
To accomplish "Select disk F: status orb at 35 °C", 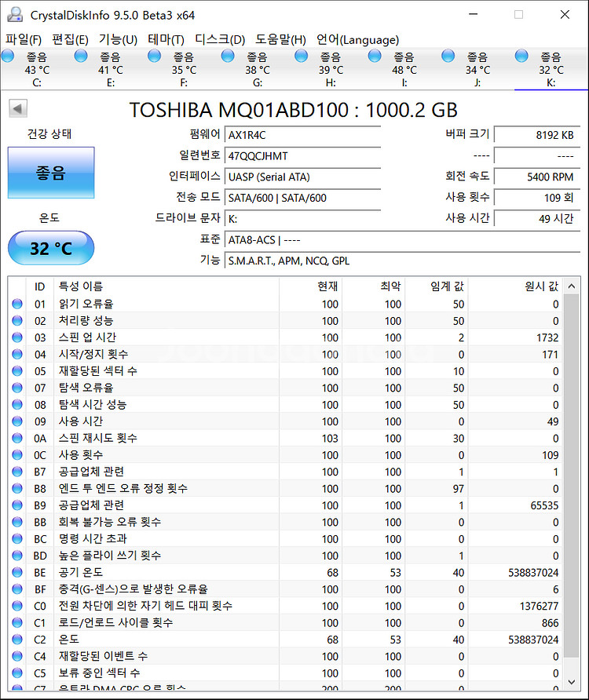I will [x=154, y=57].
